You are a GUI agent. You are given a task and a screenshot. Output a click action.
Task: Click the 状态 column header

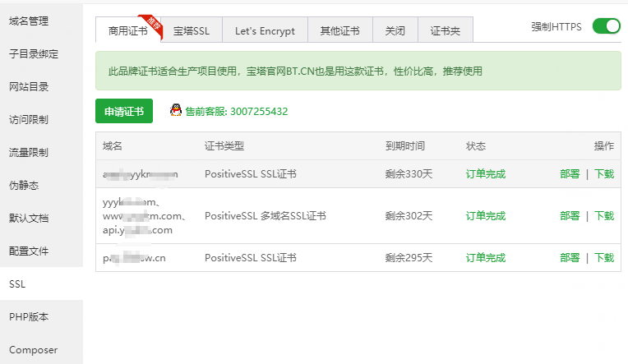point(476,145)
